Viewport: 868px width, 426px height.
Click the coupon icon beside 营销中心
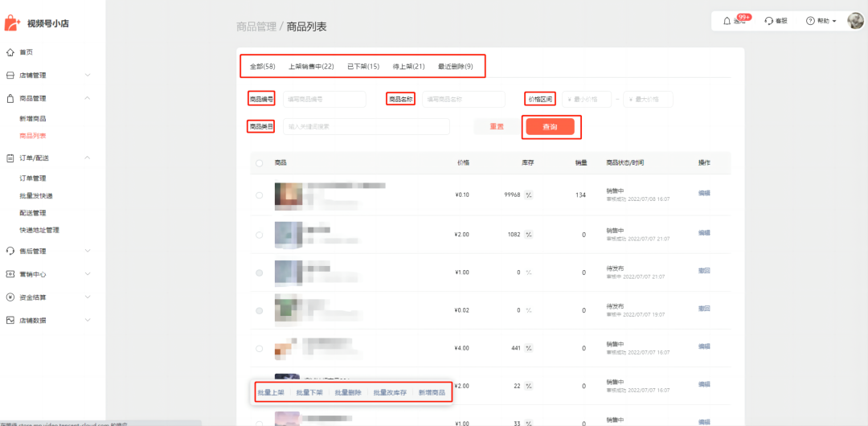point(10,274)
